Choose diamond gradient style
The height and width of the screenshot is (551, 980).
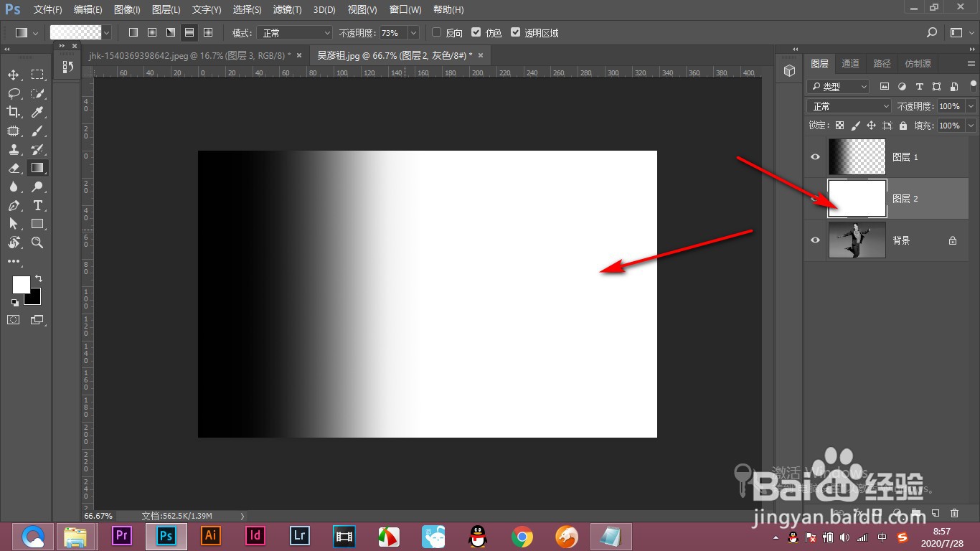point(208,33)
